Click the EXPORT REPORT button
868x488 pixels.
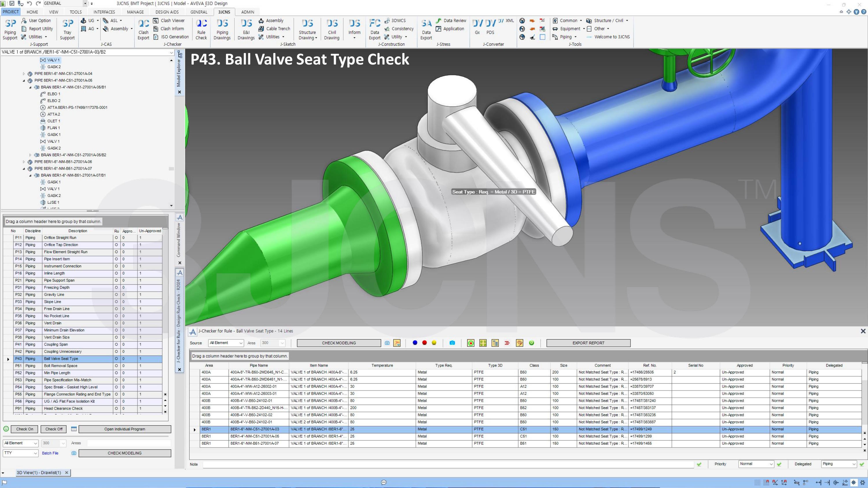click(588, 343)
